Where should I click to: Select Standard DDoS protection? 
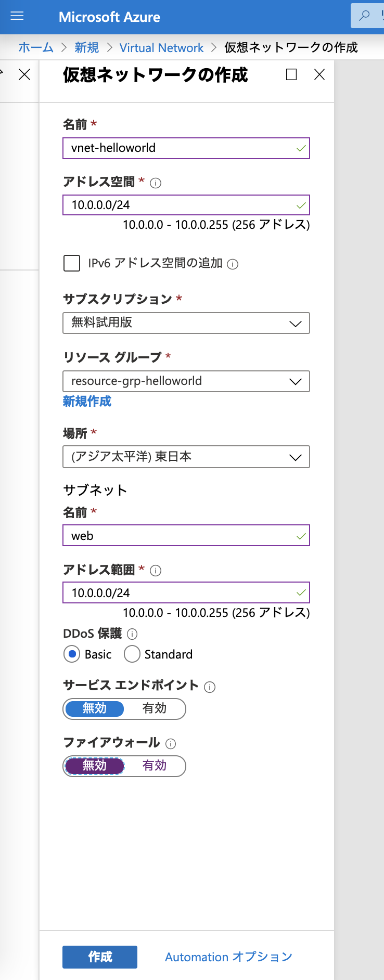click(132, 654)
